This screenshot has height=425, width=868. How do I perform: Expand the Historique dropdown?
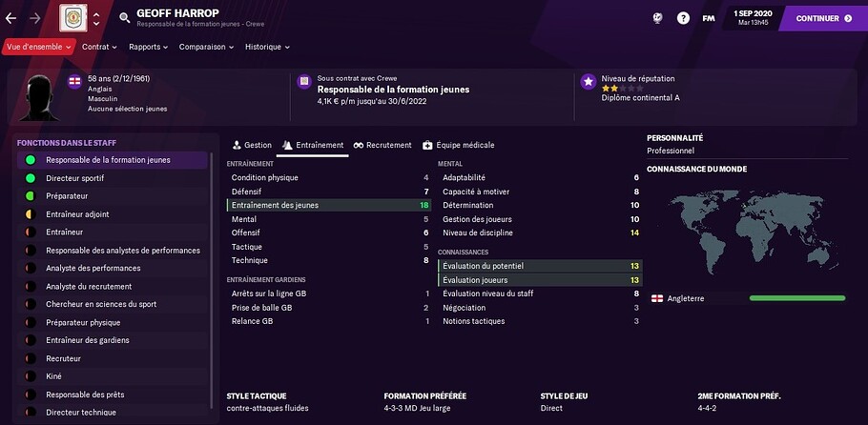point(266,46)
